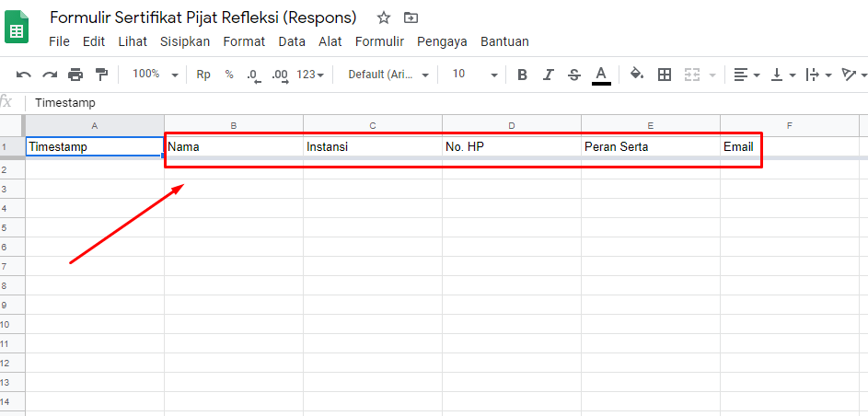
Task: Open the font size 10 dropdown
Action: 475,75
